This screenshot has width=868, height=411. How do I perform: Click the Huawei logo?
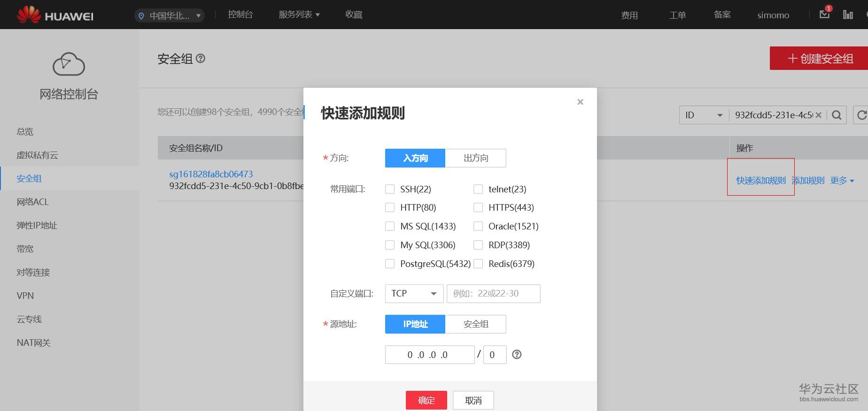pos(55,15)
